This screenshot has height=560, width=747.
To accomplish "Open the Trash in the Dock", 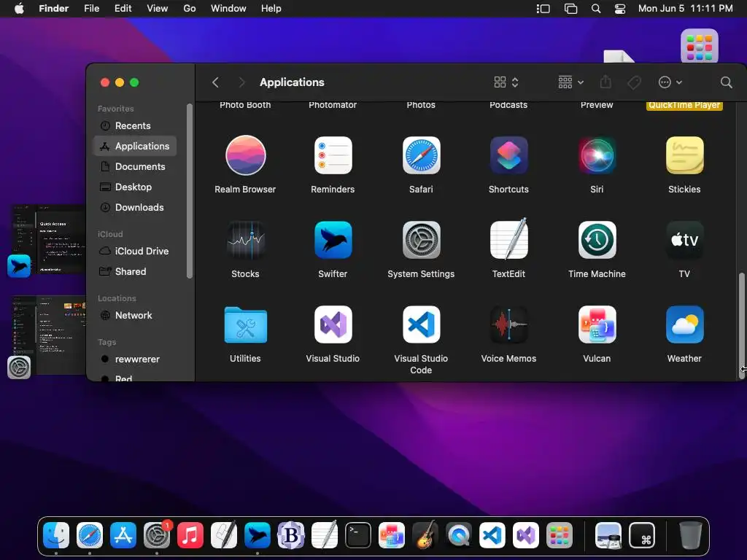I will 690,535.
